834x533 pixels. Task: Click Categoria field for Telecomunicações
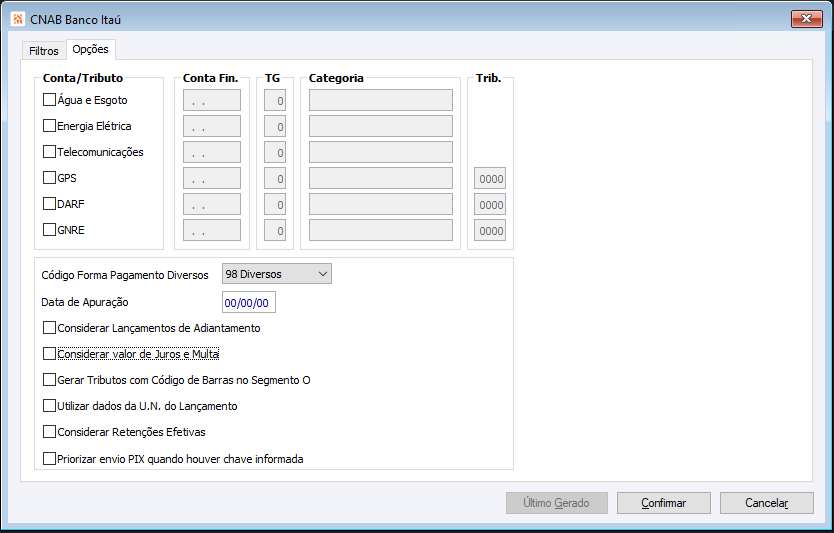tap(381, 152)
